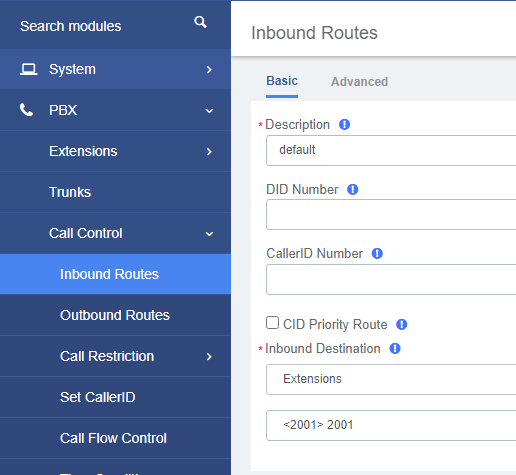Click the DID Number input field
Screen dimensions: 516x475
point(391,215)
